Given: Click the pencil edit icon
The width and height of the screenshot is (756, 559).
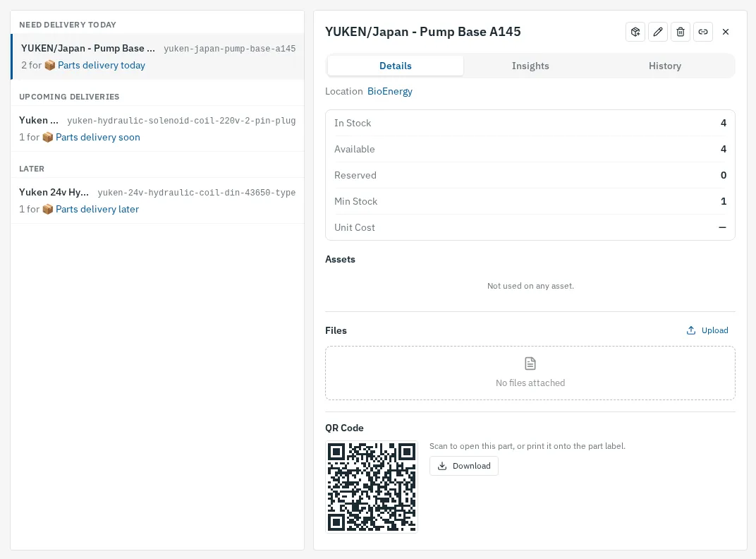Looking at the screenshot, I should point(658,32).
